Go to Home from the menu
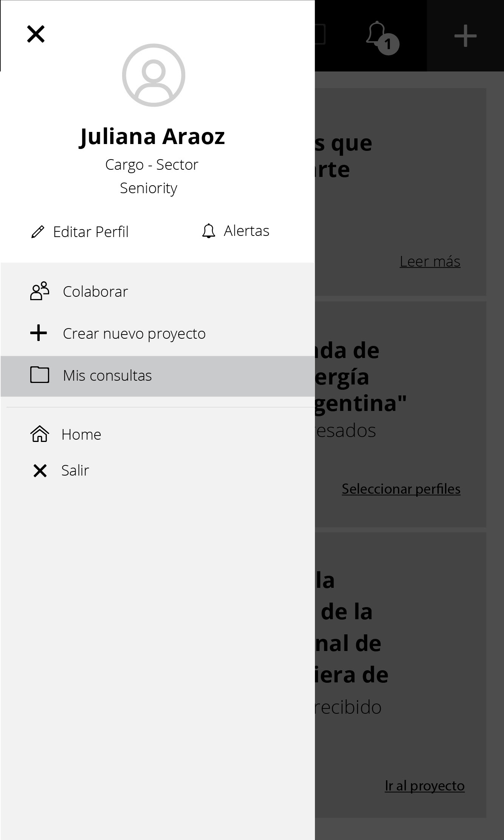 click(x=158, y=434)
